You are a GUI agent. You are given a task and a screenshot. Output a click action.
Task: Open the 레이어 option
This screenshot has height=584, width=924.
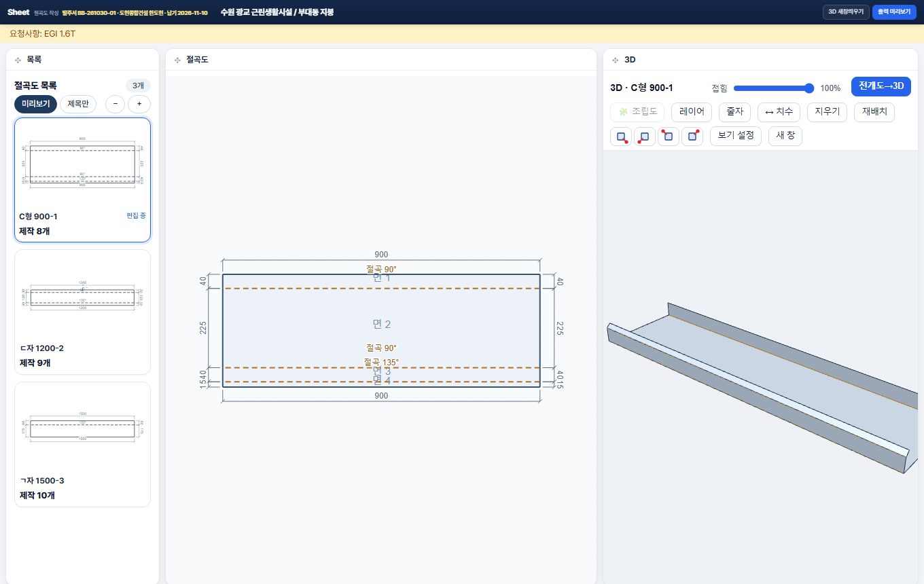pos(692,112)
